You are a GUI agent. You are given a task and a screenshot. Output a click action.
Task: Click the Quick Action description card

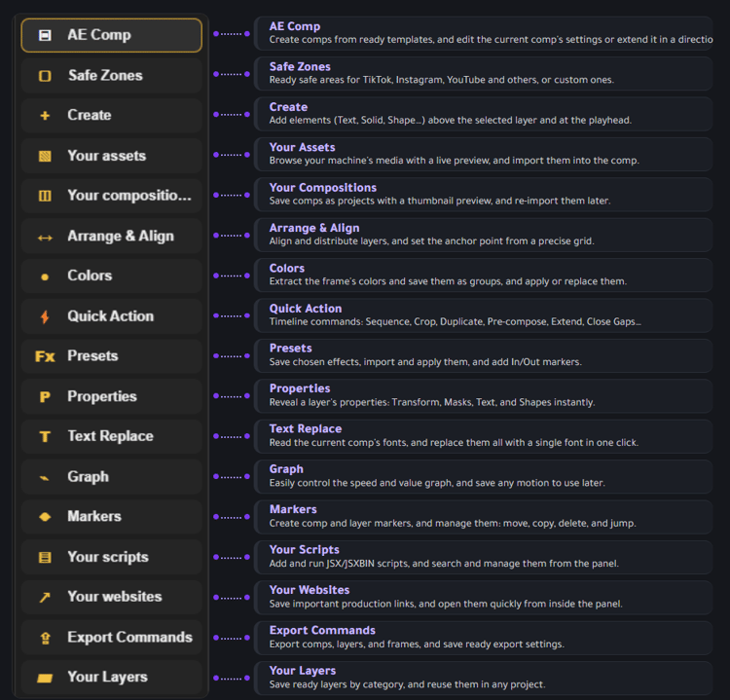483,315
